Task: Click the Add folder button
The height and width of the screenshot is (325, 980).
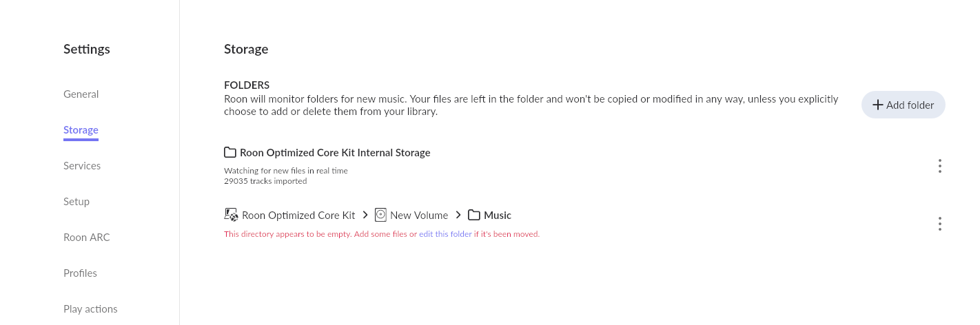Action: point(903,105)
